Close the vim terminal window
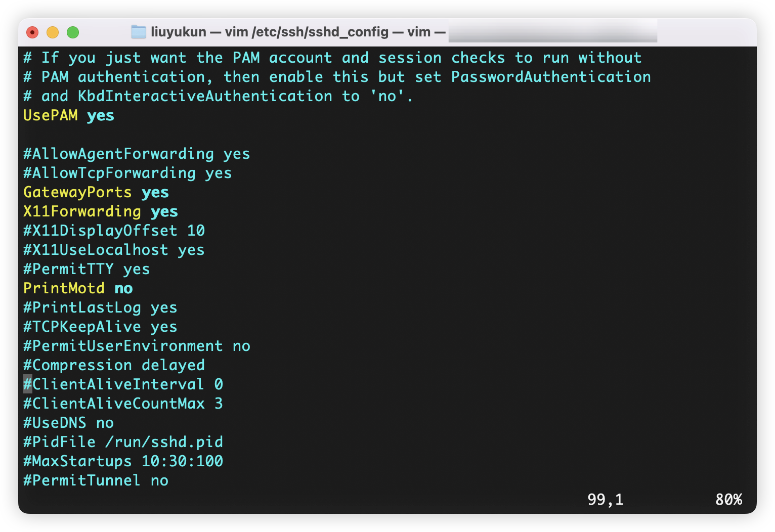This screenshot has width=775, height=532. pos(32,32)
